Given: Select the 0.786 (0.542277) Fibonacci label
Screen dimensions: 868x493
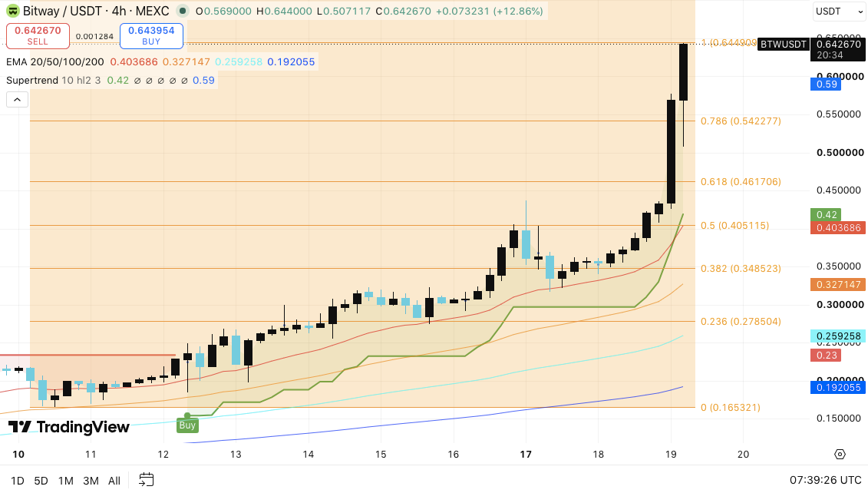Looking at the screenshot, I should click(x=741, y=121).
